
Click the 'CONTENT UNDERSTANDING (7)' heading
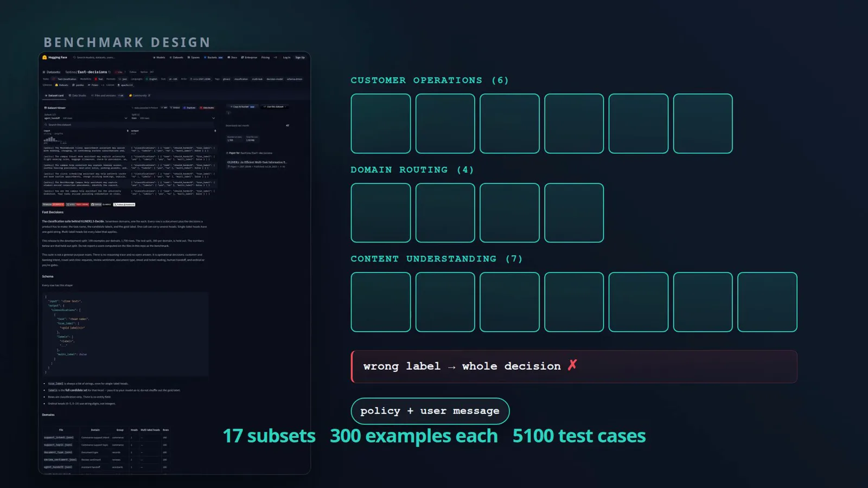coord(437,259)
